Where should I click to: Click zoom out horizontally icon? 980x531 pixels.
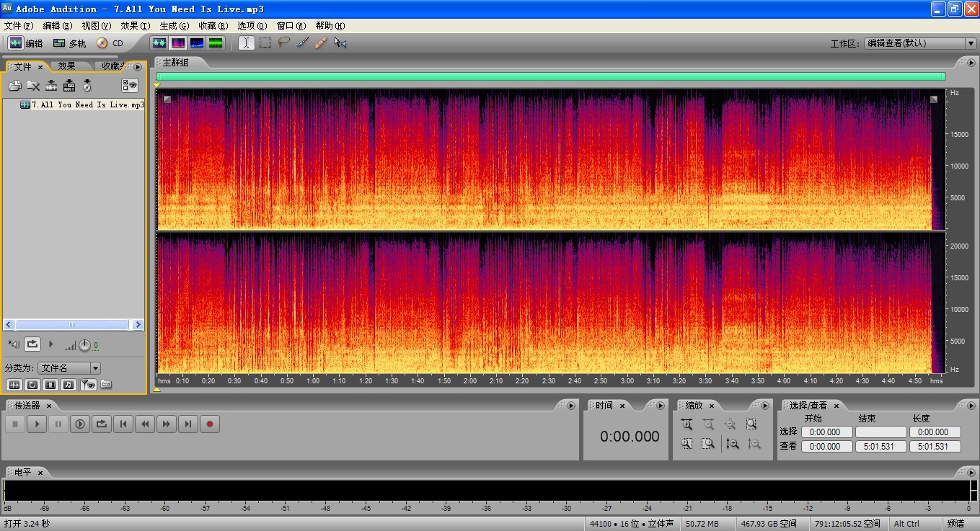point(708,425)
